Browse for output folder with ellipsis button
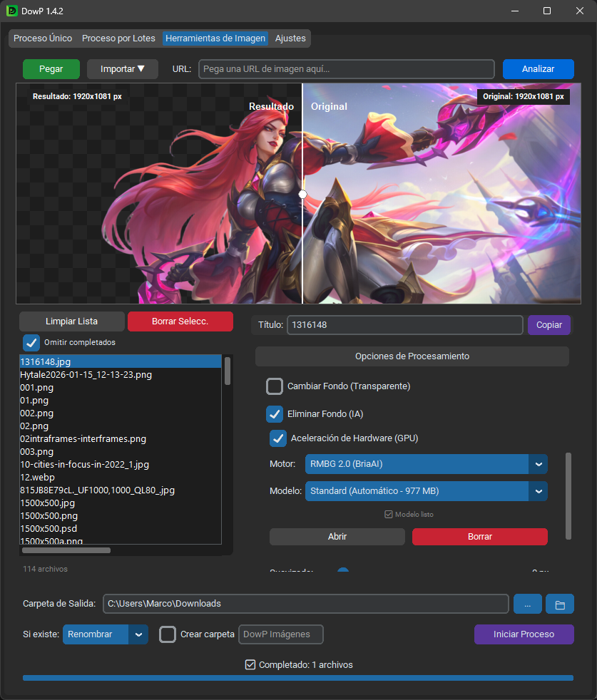Viewport: 597px width, 700px height. (528, 604)
